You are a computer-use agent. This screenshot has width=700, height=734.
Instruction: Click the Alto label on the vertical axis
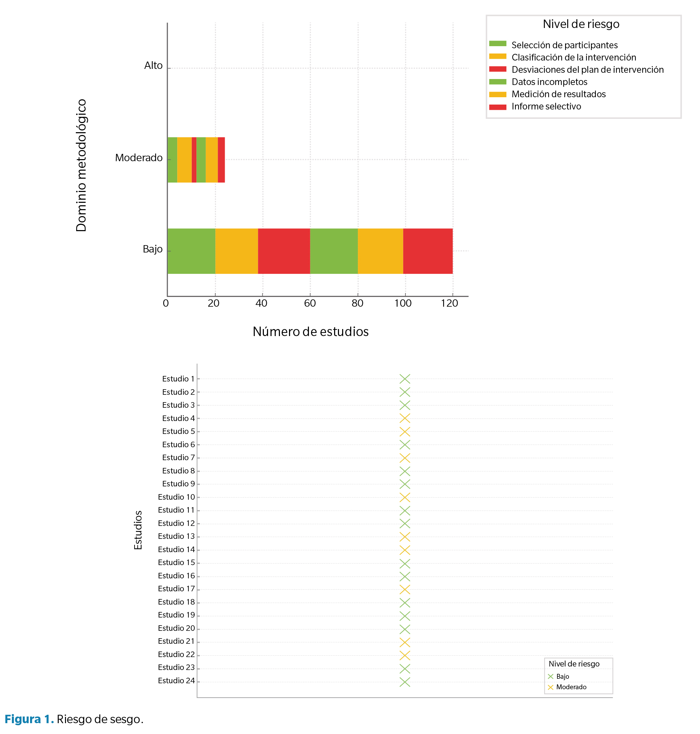[x=153, y=66]
